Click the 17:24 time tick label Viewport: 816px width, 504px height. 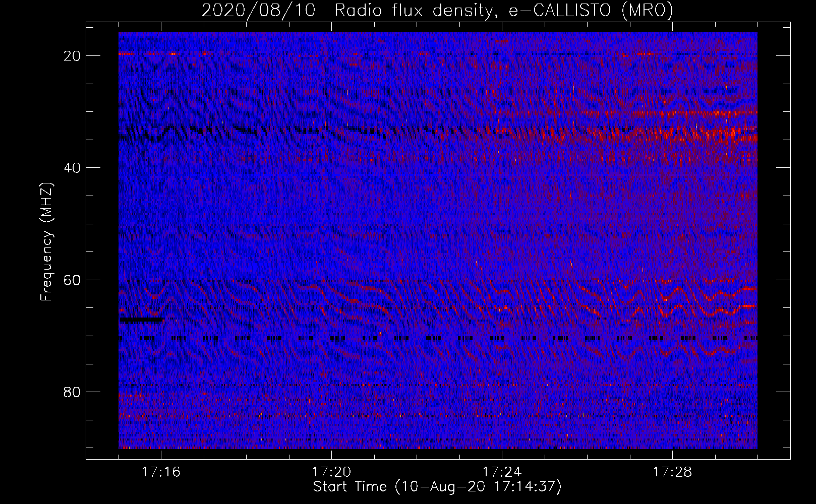point(502,472)
